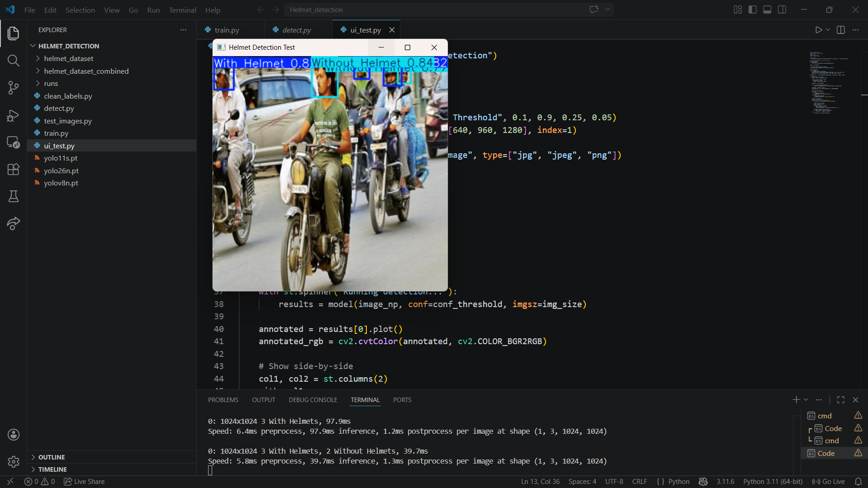
Task: Click Go Live in status bar
Action: (828, 482)
